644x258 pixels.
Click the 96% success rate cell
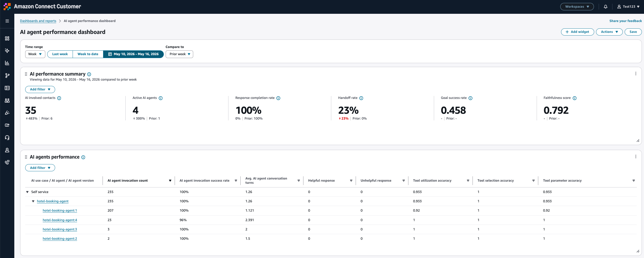(x=183, y=220)
